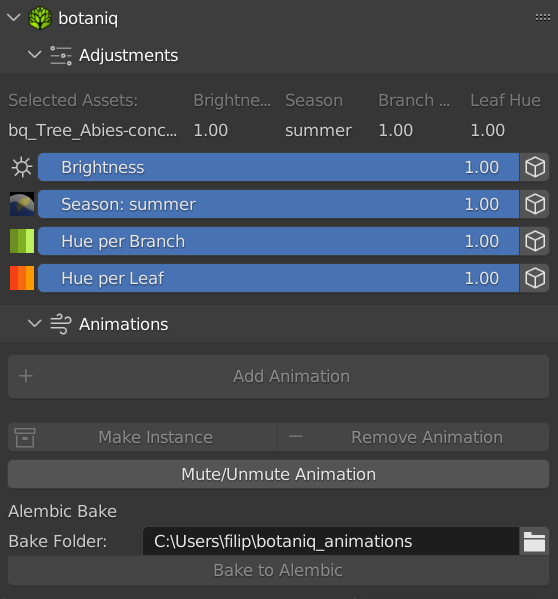Click the Add Animation button
The width and height of the screenshot is (558, 599).
coord(278,377)
